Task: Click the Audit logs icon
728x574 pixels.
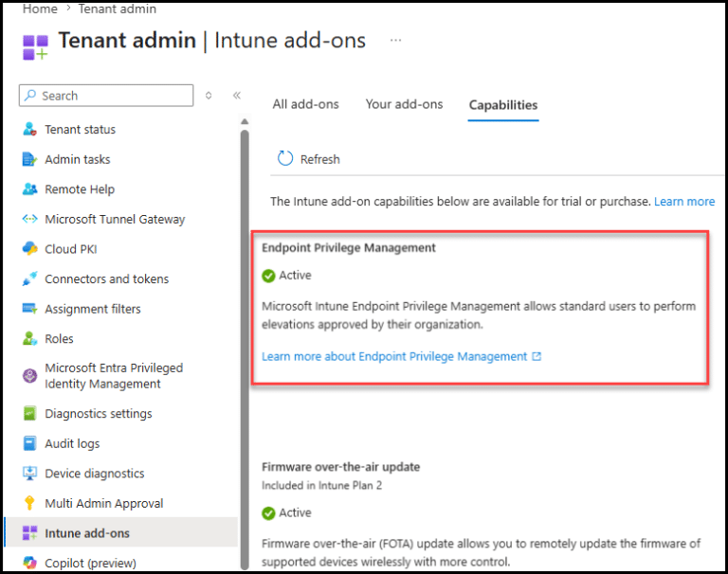Action: [29, 443]
